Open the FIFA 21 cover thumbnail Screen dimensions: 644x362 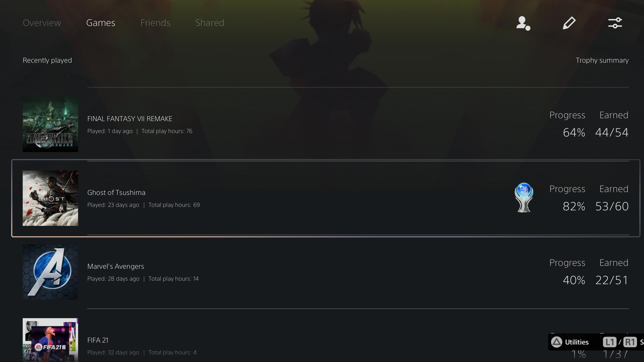[x=50, y=340]
